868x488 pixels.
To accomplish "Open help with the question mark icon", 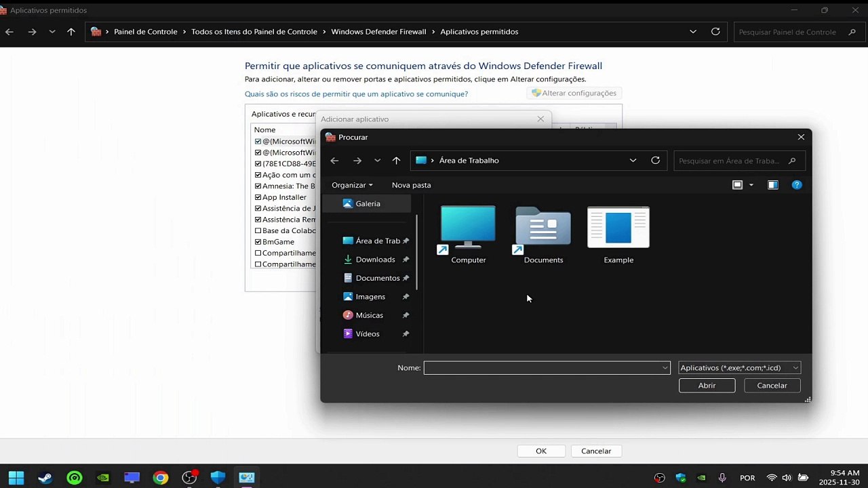I will click(x=797, y=185).
